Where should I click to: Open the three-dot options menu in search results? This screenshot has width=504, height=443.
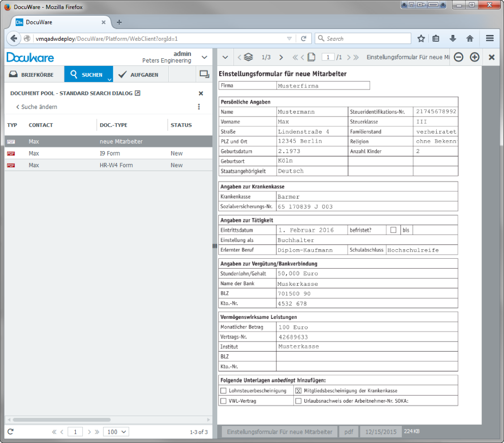point(199,107)
